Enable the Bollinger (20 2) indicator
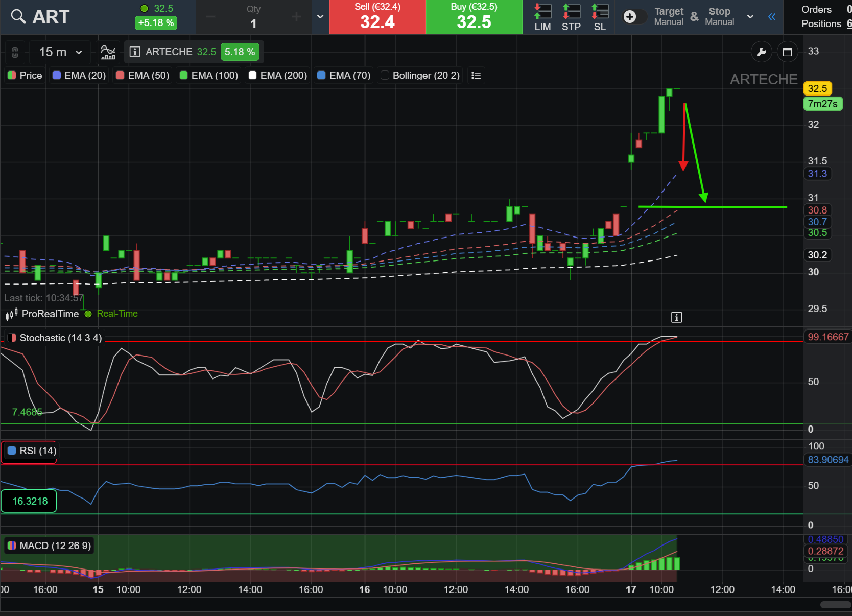 (420, 76)
